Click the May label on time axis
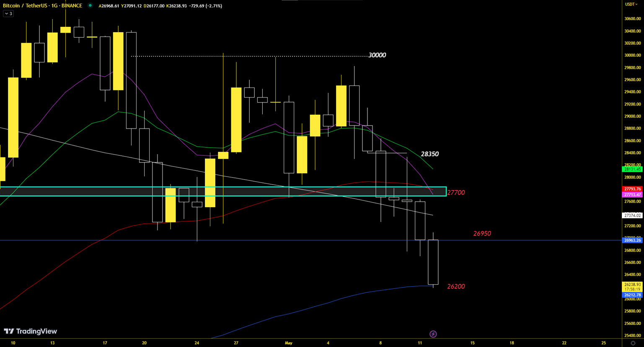This screenshot has height=347, width=644. click(x=288, y=343)
